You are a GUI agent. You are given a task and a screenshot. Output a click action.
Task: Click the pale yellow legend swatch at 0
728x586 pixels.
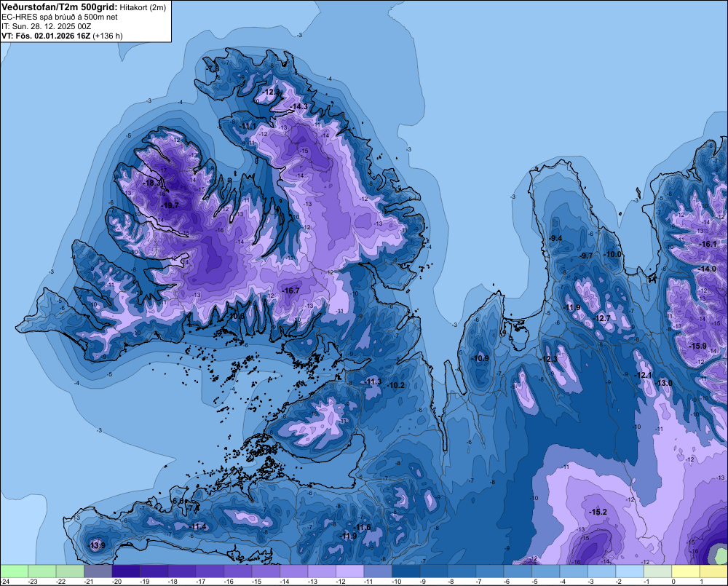click(x=686, y=571)
